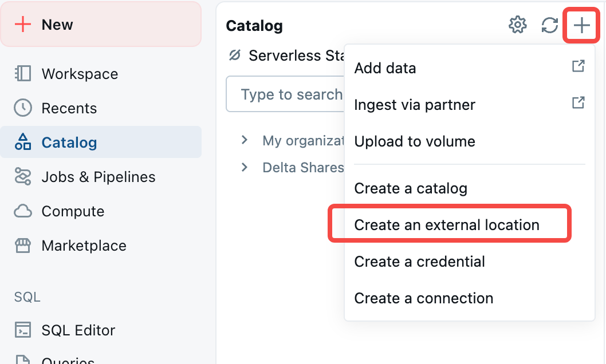Click the Jobs & Pipelines sidebar icon
Viewport: 606px width, 364px height.
point(23,177)
